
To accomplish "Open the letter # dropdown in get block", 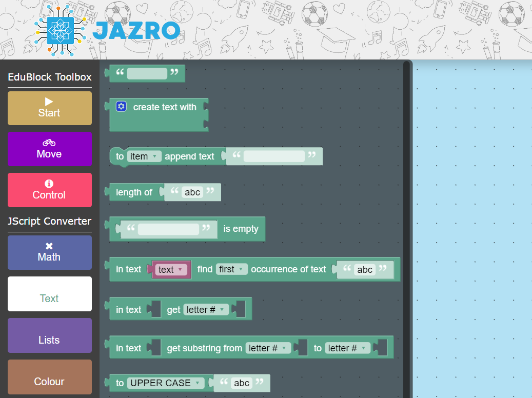I will point(206,310).
